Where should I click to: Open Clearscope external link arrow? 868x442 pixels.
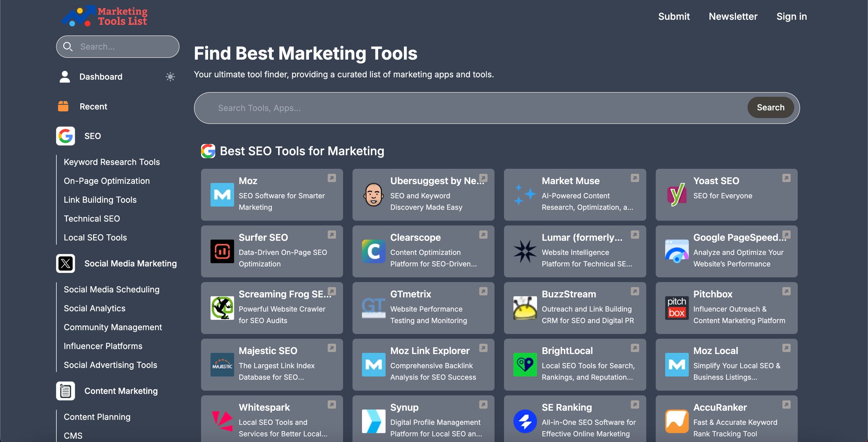483,235
